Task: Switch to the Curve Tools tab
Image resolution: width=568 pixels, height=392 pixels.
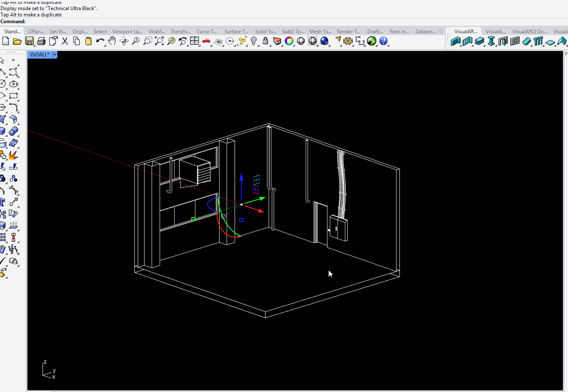Action: 206,31
